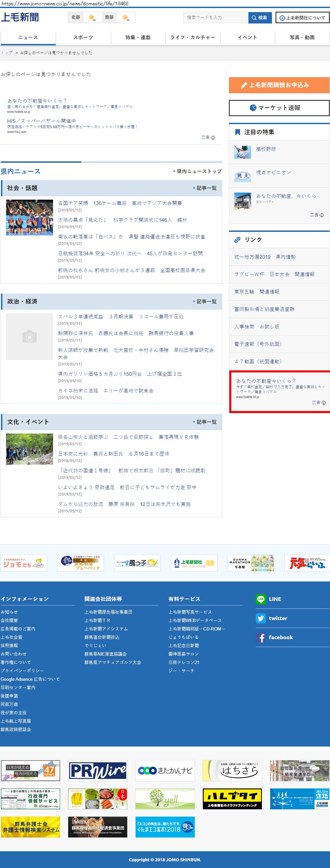Select the スポーツ navigation tab
The image size is (330, 868).
click(x=83, y=37)
